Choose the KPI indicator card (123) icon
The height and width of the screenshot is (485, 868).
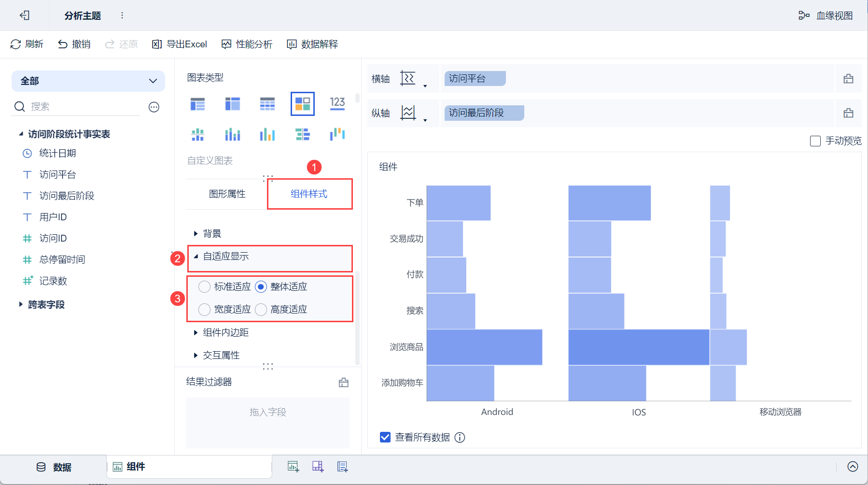coord(337,103)
